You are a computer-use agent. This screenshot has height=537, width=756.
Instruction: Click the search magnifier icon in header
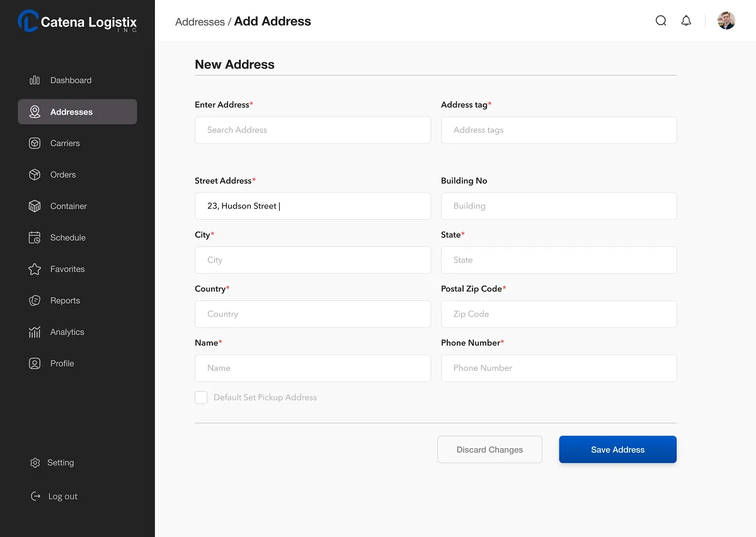point(661,21)
